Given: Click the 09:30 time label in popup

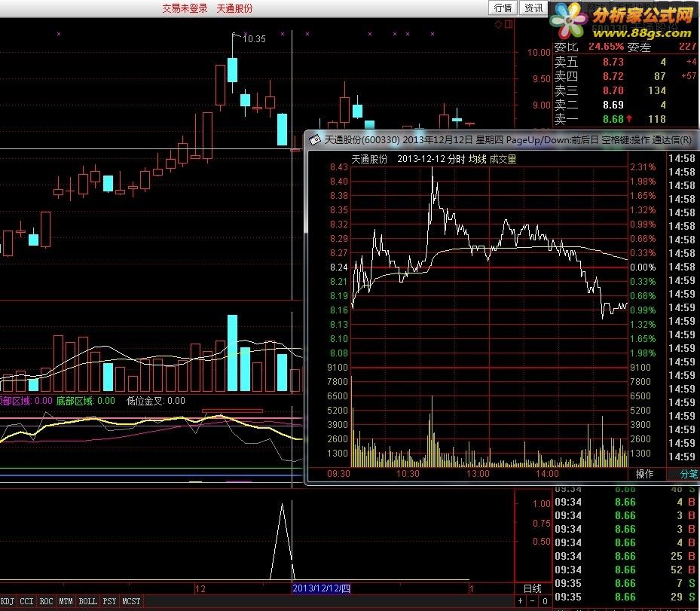Looking at the screenshot, I should (338, 474).
